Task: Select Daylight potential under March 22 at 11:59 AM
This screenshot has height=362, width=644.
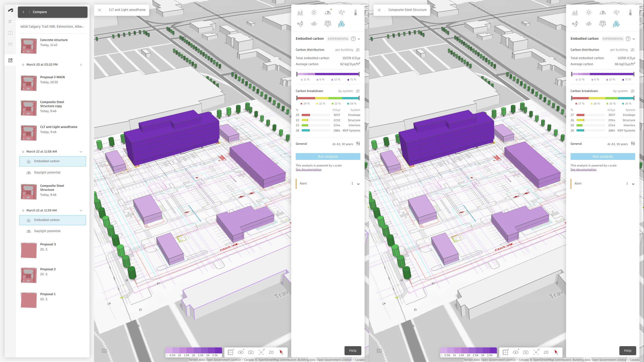Action: (47, 231)
